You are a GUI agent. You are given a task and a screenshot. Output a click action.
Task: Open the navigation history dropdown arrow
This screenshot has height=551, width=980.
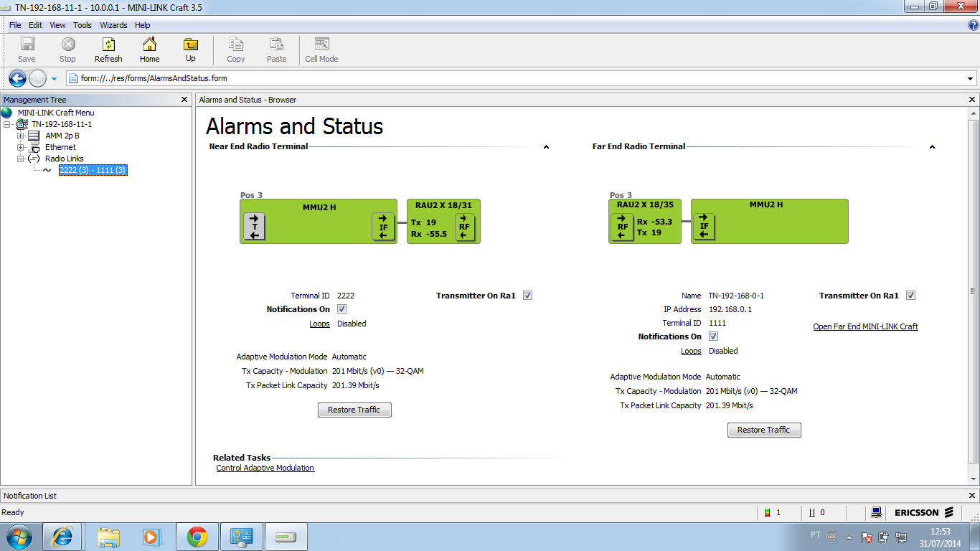click(x=54, y=79)
